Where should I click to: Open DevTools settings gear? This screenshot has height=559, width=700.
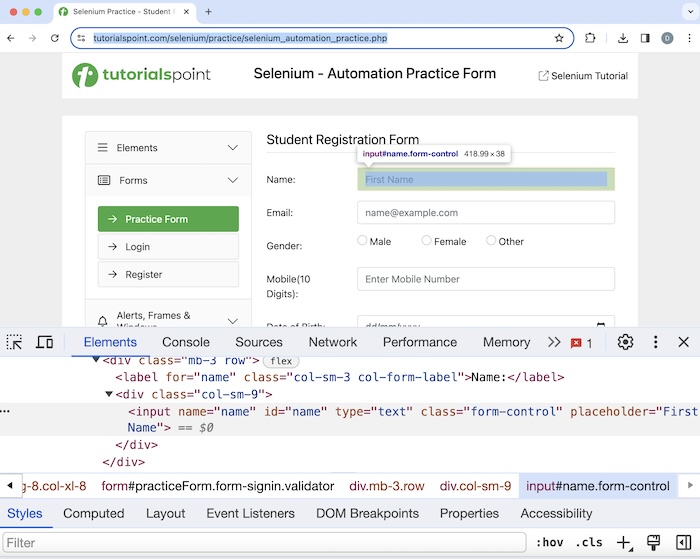[x=625, y=342]
